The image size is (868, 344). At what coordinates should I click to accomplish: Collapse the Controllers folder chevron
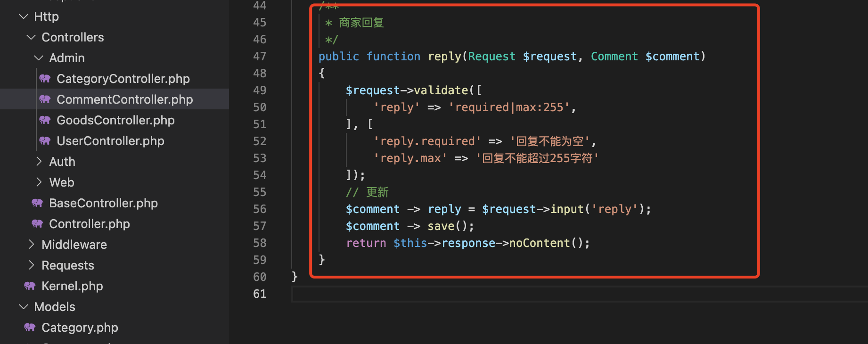(31, 37)
